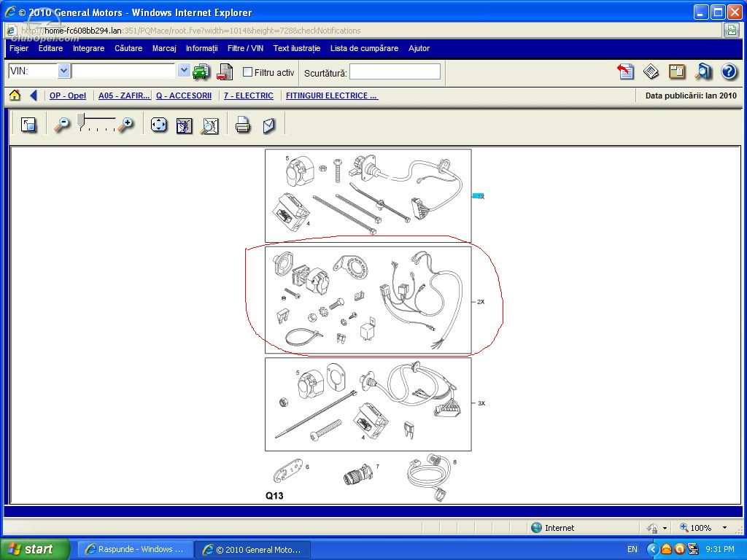Click the red arrow document icon
Image resolution: width=747 pixels, height=560 pixels.
tap(625, 71)
